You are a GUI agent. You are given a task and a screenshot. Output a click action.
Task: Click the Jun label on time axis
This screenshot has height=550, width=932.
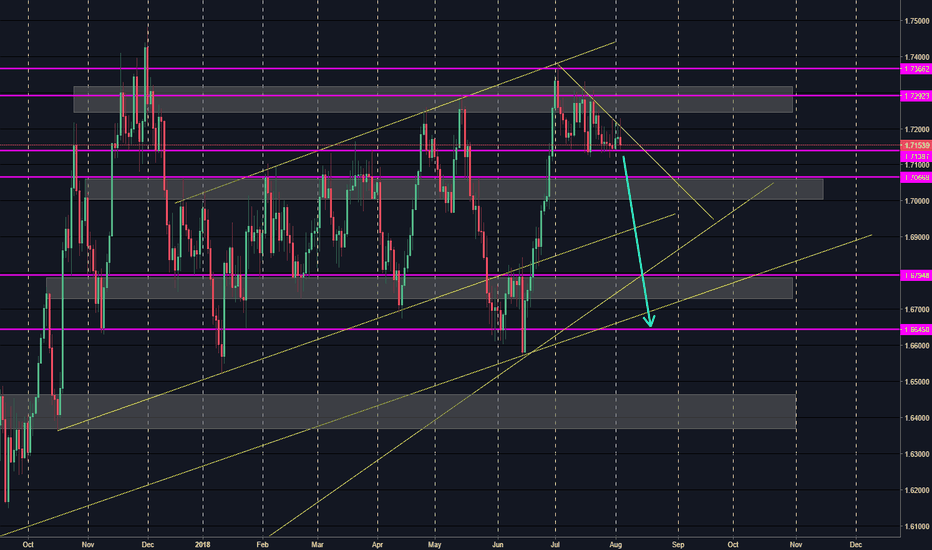click(x=498, y=544)
